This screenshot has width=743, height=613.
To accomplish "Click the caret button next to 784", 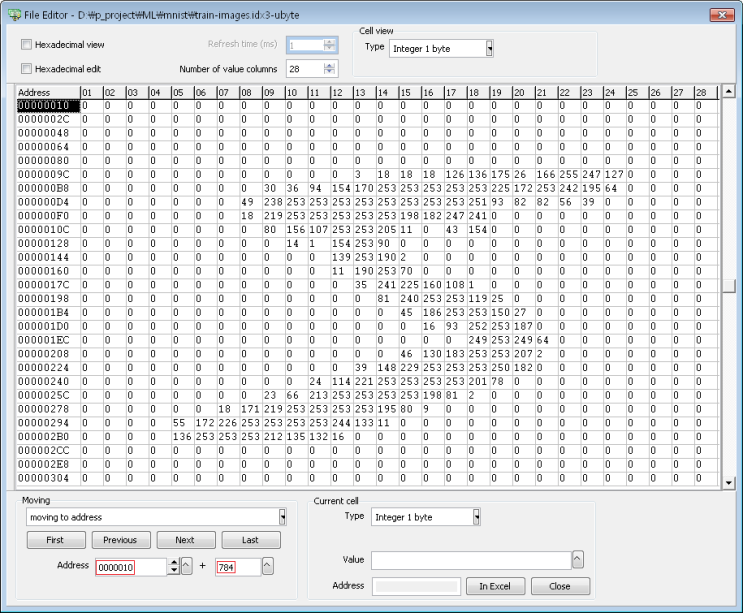I will 268,566.
